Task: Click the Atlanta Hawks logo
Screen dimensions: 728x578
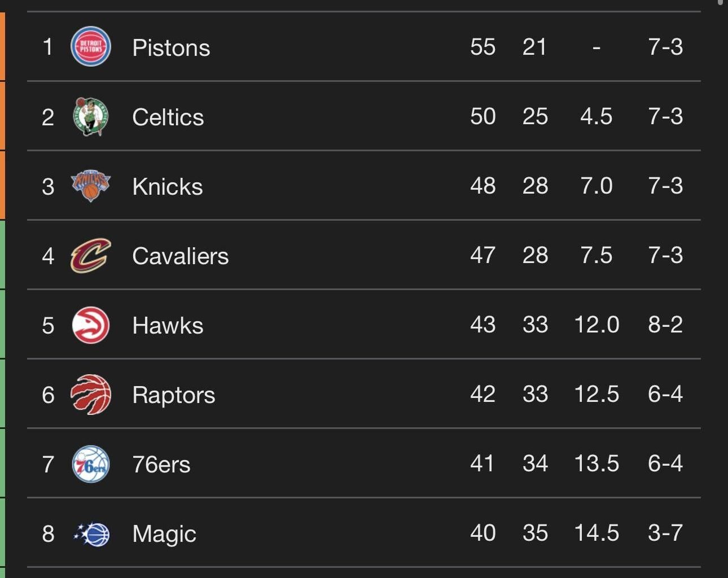Action: click(90, 325)
